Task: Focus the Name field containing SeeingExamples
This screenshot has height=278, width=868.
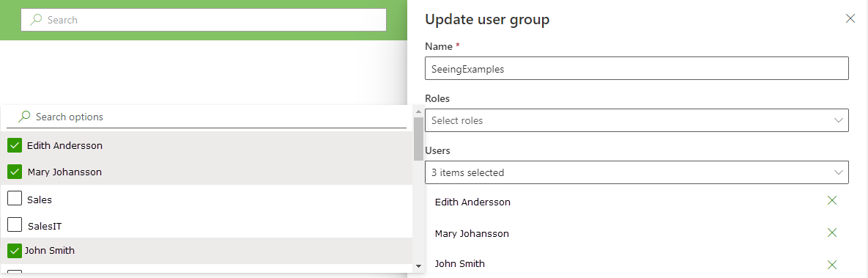Action: pyautogui.click(x=637, y=68)
